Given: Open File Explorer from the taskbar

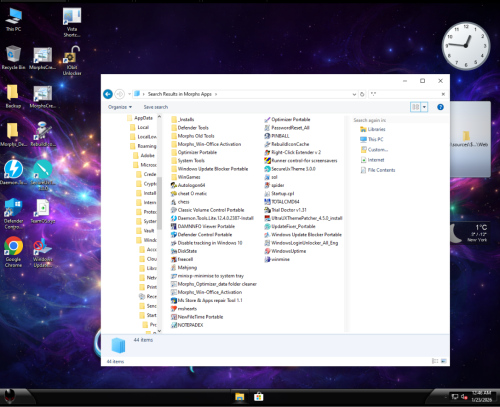Looking at the screenshot, I should 239,397.
